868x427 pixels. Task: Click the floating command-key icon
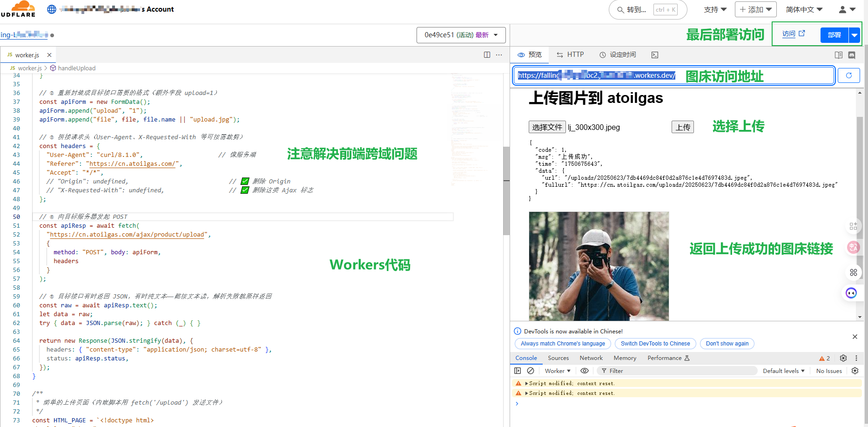click(x=853, y=272)
